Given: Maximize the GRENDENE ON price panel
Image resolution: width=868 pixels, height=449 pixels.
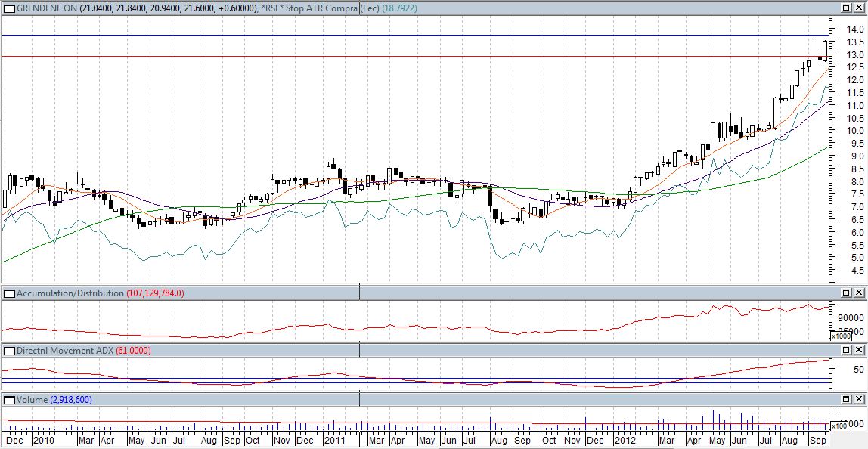Looking at the screenshot, I should tap(848, 8).
